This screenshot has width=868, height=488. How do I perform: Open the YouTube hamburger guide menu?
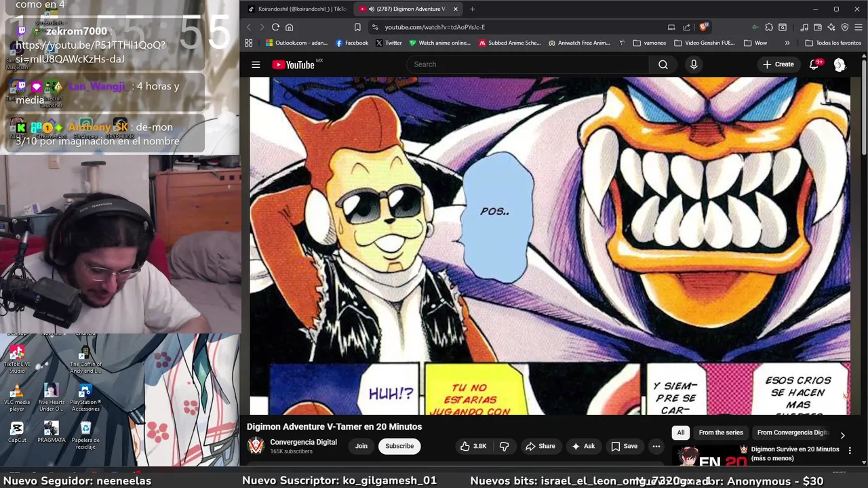point(256,64)
